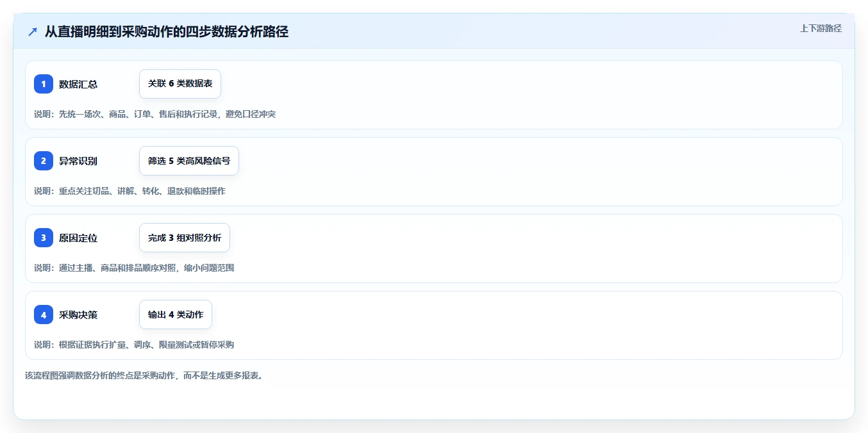The image size is (868, 433).
Task: Click the 上下游路径 label in header
Action: (821, 28)
